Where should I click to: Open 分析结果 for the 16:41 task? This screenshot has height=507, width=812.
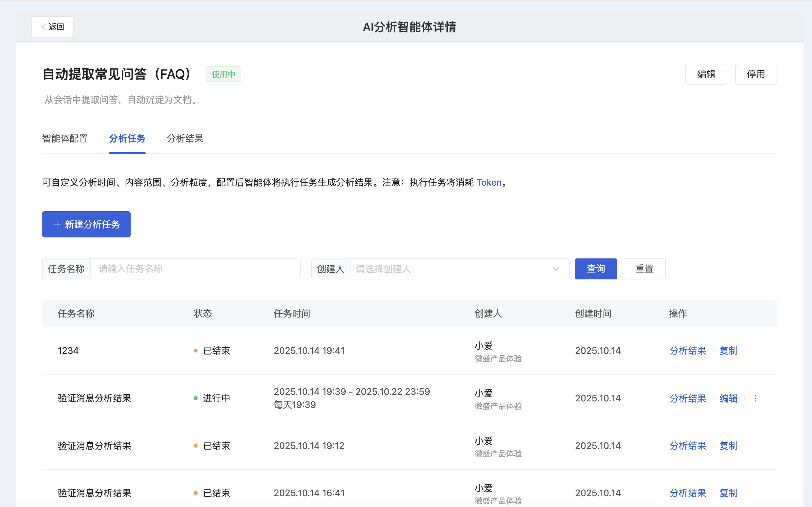tap(688, 493)
